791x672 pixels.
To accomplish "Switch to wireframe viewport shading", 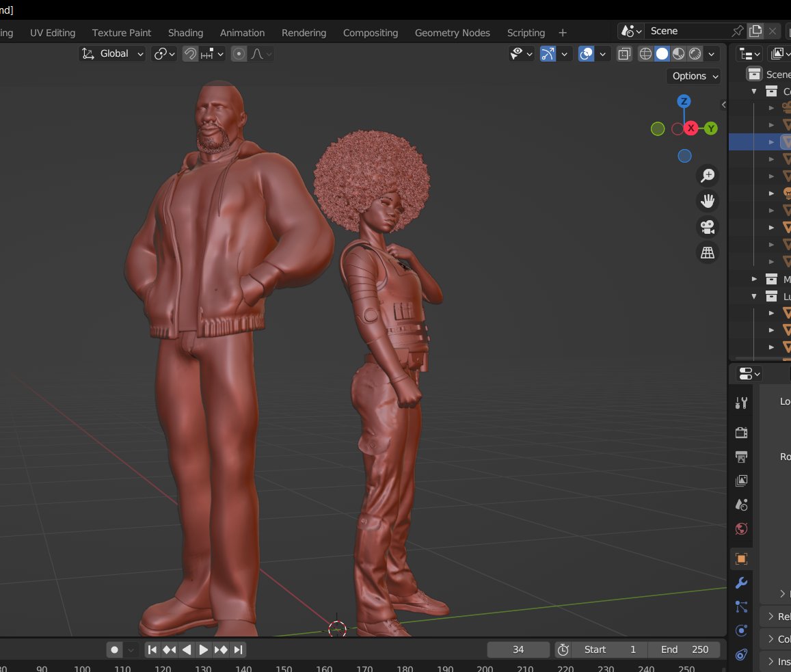I will pos(645,54).
